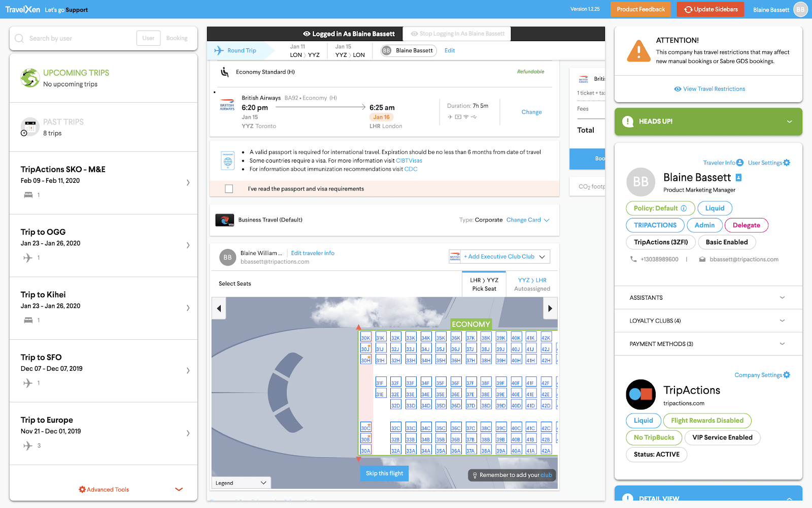Expand Payment Methods (3) section

point(708,344)
